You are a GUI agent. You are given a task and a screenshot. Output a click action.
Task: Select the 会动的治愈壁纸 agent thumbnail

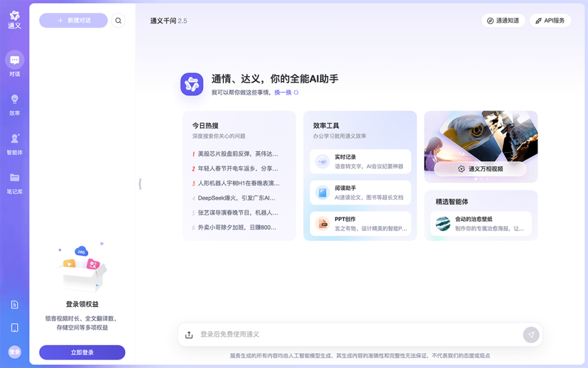pos(442,223)
